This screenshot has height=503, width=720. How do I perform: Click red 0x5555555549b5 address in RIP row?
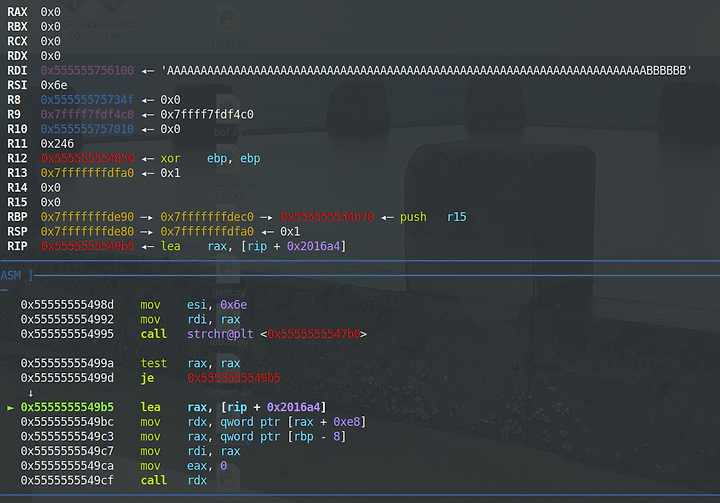coord(87,247)
